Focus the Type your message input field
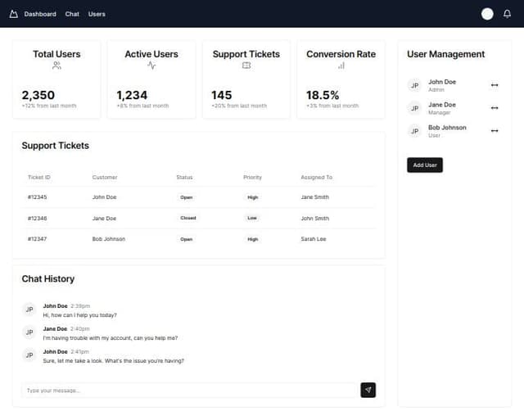This screenshot has height=420, width=524. (188, 391)
